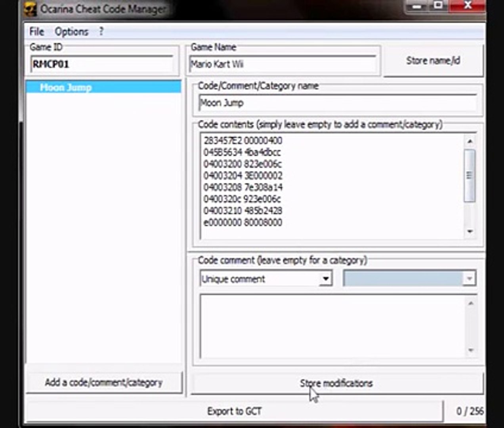Maximize the Ocarina Cheat Code Manager window

pos(439,6)
